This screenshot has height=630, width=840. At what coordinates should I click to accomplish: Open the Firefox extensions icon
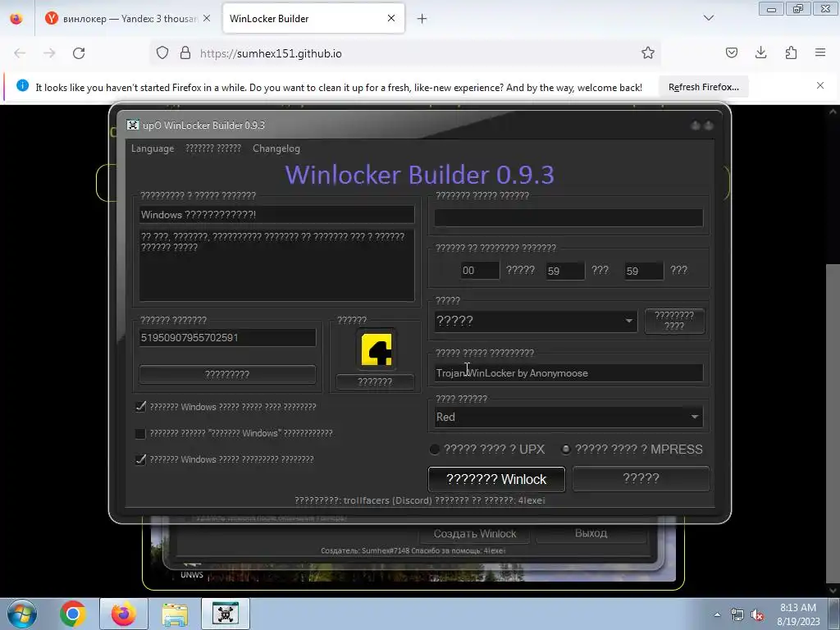click(x=791, y=52)
